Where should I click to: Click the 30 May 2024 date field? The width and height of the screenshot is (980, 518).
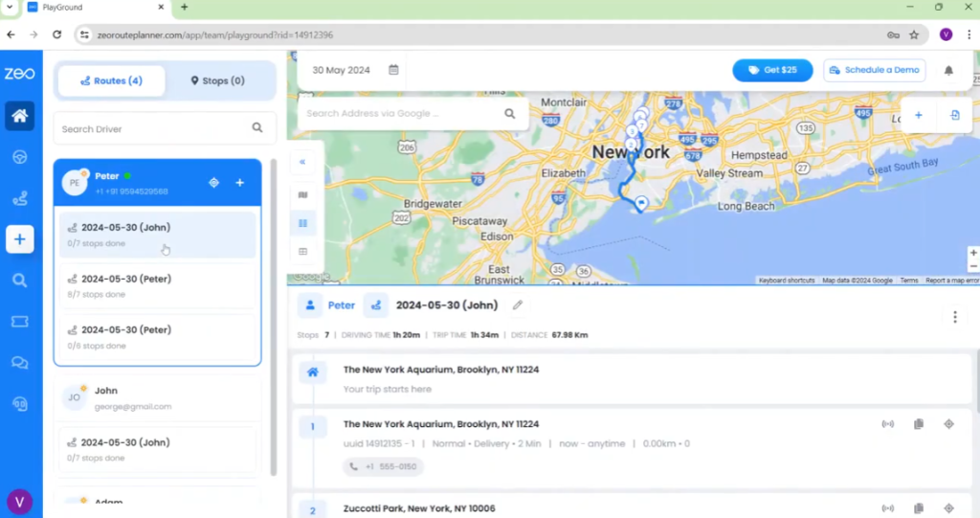click(342, 70)
